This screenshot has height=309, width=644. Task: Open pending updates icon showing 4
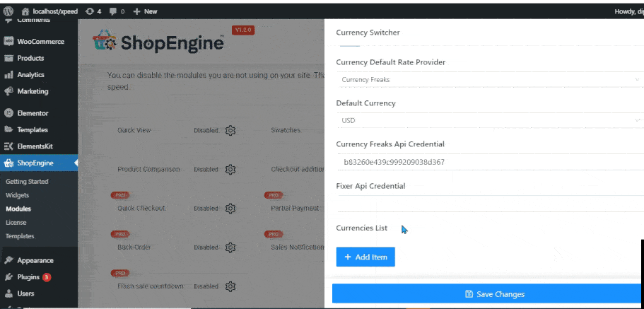[93, 11]
